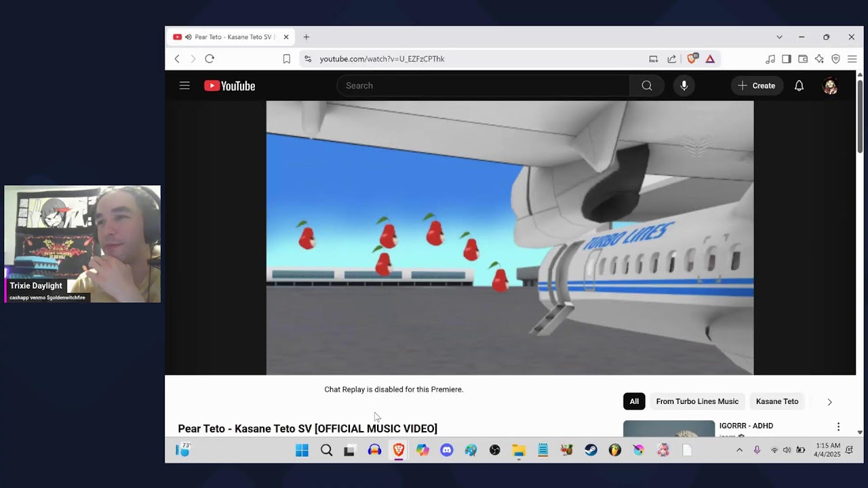
Task: Open Brave Rewards triangle icon
Action: click(x=710, y=59)
